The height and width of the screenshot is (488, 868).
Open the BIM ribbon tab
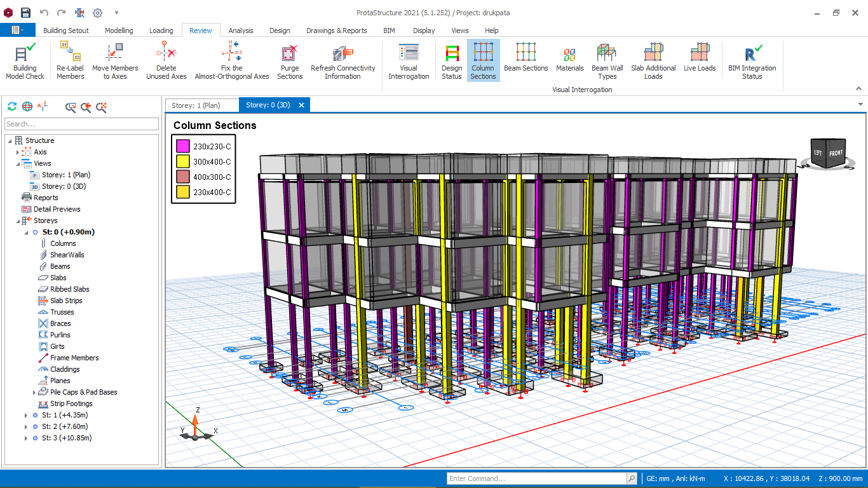(x=389, y=30)
